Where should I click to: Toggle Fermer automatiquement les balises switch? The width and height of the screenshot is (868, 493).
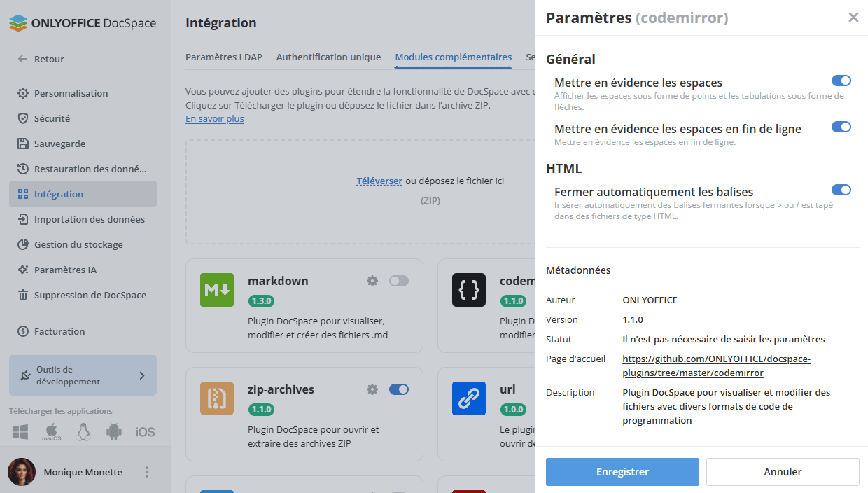coord(841,190)
